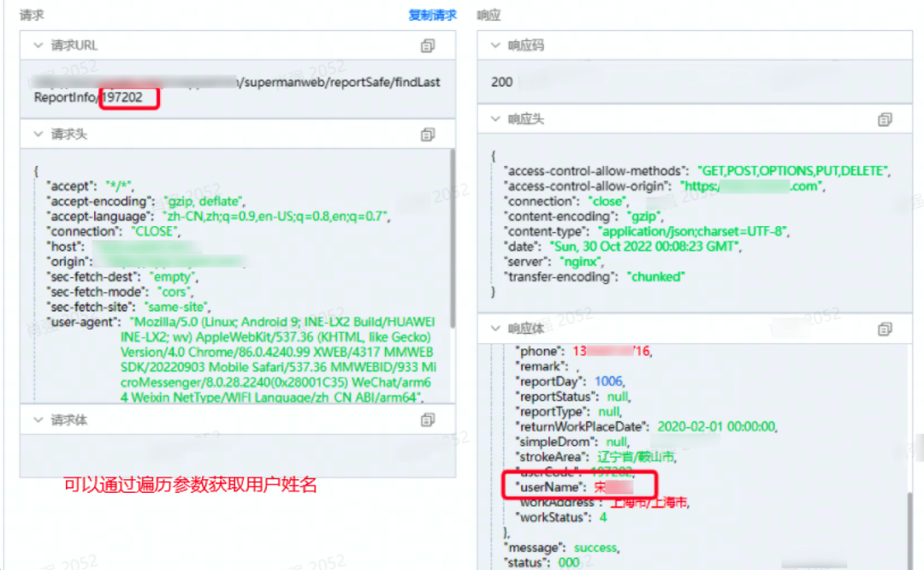Copy the 请求头 section content
Viewport: 924px width, 570px height.
[428, 134]
